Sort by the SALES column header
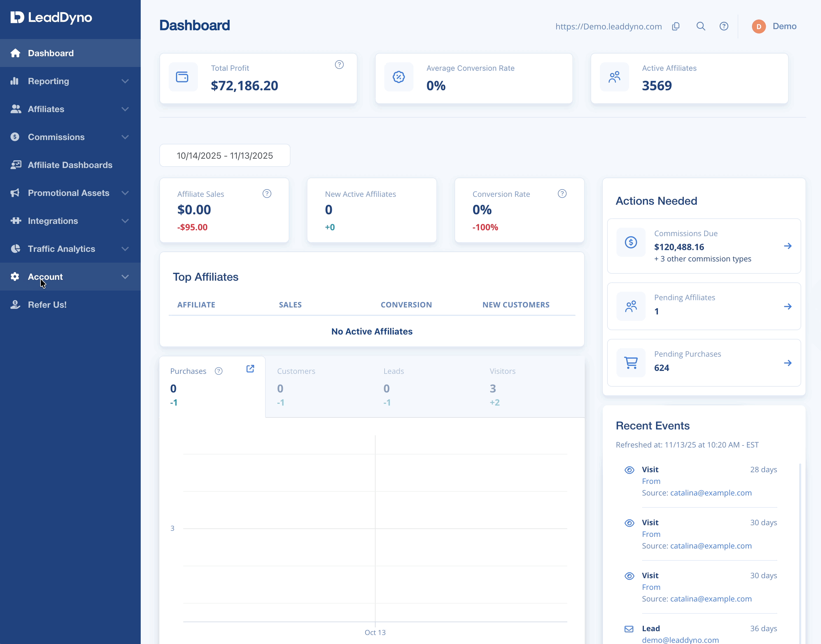The width and height of the screenshot is (821, 644). (x=290, y=305)
